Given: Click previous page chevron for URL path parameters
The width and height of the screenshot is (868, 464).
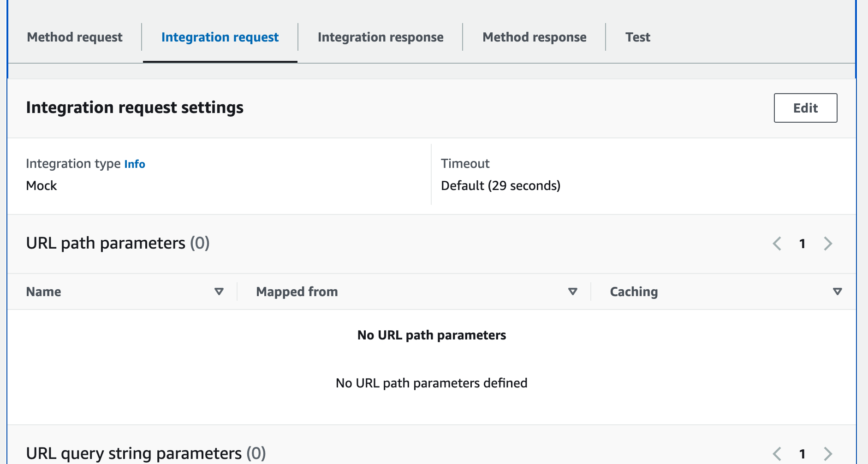Looking at the screenshot, I should tap(778, 244).
